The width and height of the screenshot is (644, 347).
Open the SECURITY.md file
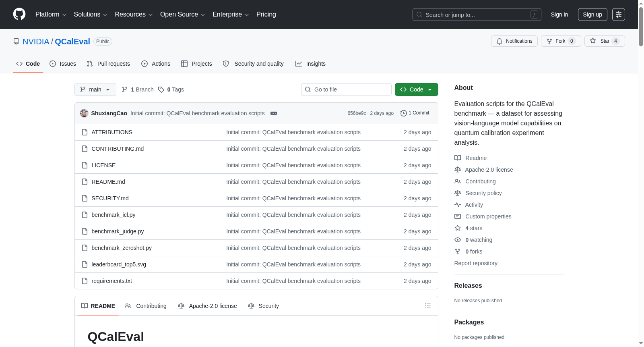point(110,198)
